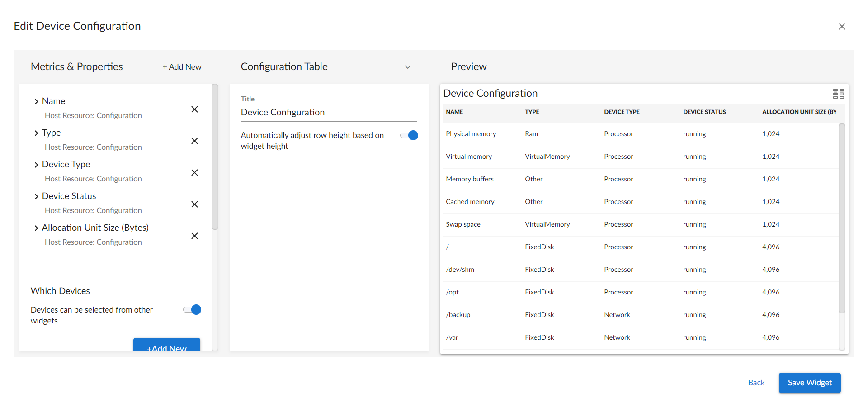Click the grid layout icon in preview
Image resolution: width=868 pixels, height=408 pixels.
[838, 94]
